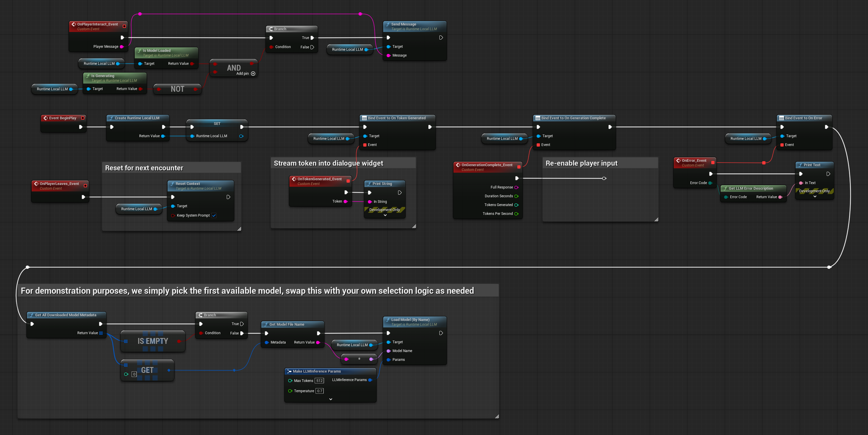This screenshot has width=868, height=435.
Task: Toggle the Keep System Prompt checkbox
Action: (214, 215)
